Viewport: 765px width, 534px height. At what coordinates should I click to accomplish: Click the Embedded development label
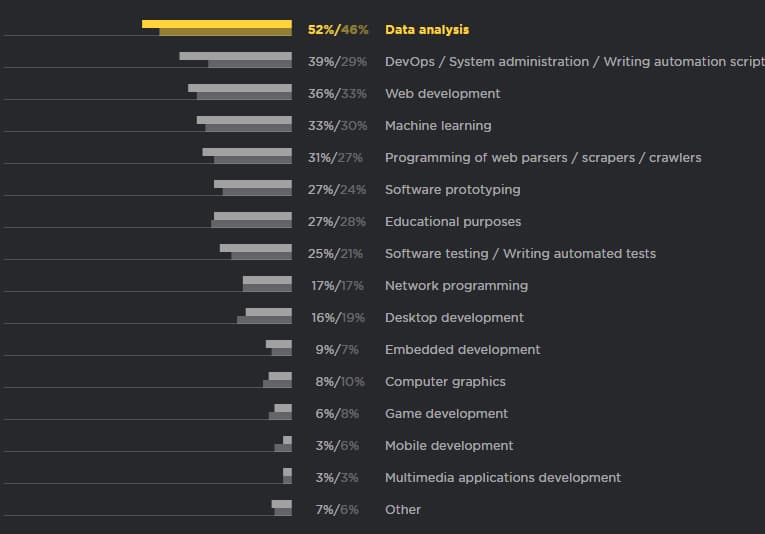462,350
